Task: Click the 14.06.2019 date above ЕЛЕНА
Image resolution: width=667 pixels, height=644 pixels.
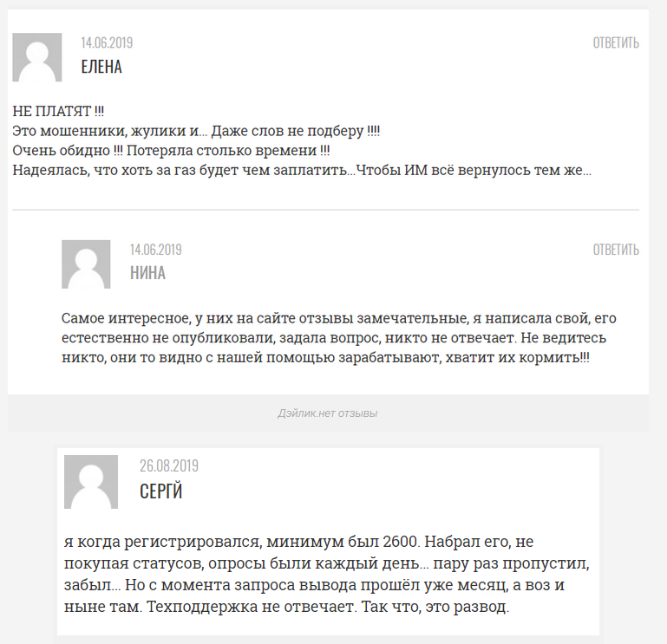Action: click(x=107, y=42)
